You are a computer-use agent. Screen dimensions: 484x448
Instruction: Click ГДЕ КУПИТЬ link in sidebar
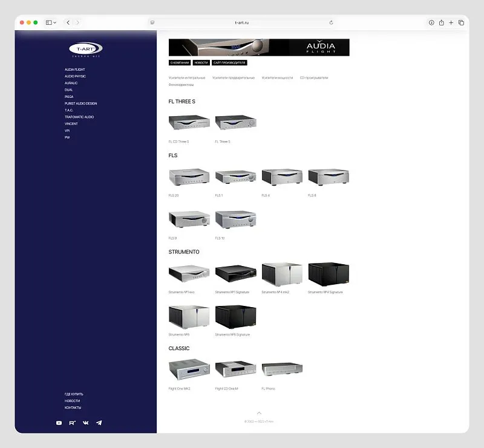[74, 394]
